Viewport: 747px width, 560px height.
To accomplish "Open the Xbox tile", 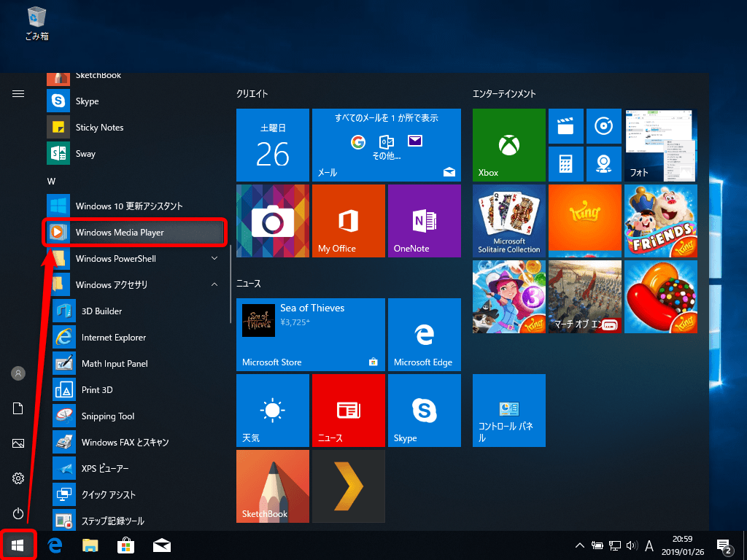I will point(508,144).
